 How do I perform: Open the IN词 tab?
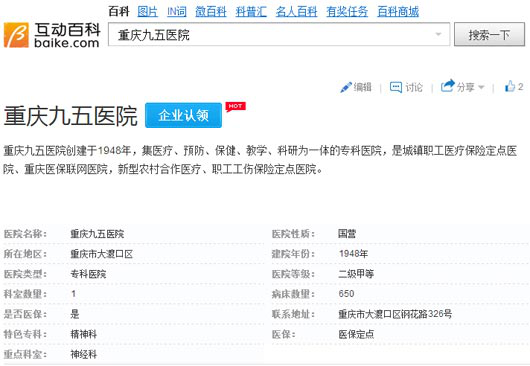(x=176, y=12)
